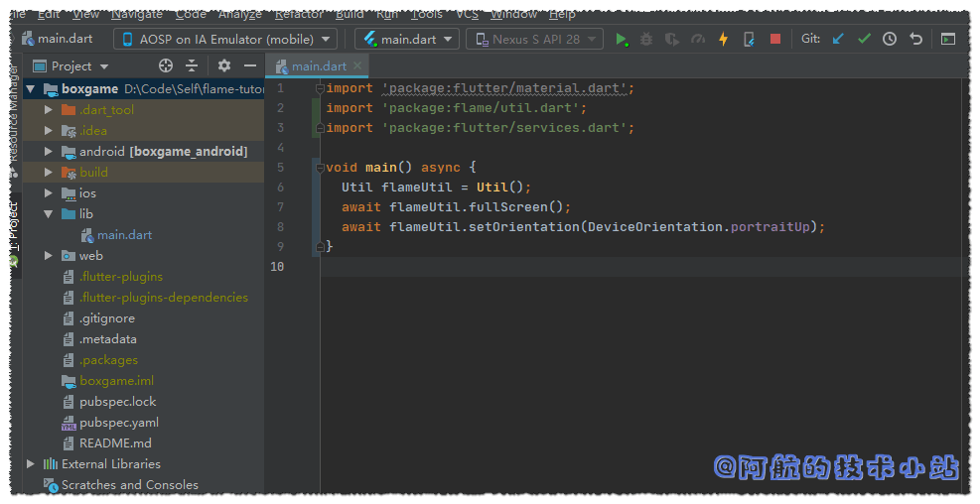Revert changes with the rollback arrow
The height and width of the screenshot is (504, 980).
pyautogui.click(x=915, y=40)
